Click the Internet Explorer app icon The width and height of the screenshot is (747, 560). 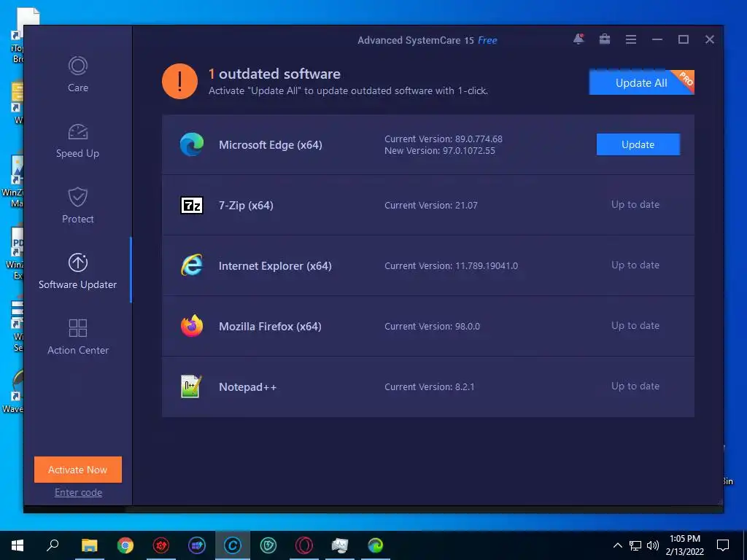coord(192,265)
